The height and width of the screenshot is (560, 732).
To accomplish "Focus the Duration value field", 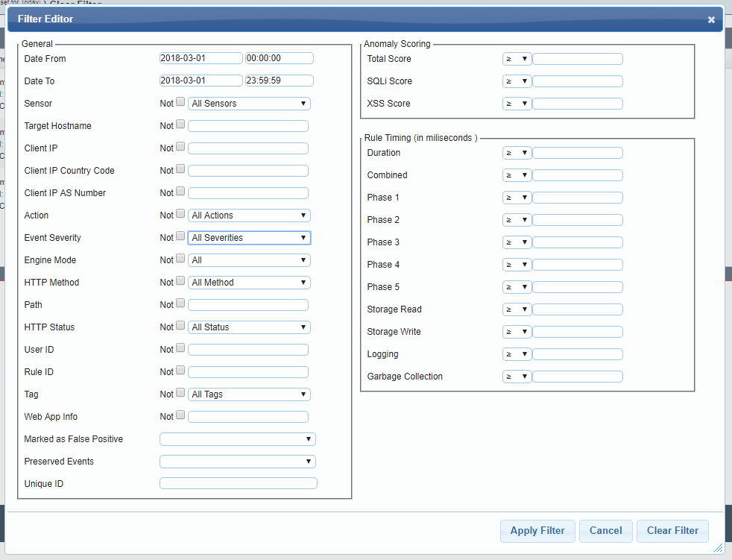I will [578, 153].
